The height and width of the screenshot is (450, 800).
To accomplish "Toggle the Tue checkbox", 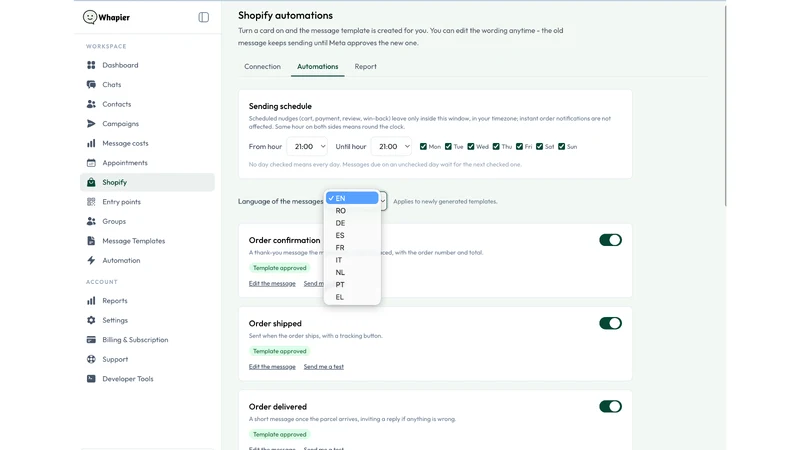I will 448,146.
